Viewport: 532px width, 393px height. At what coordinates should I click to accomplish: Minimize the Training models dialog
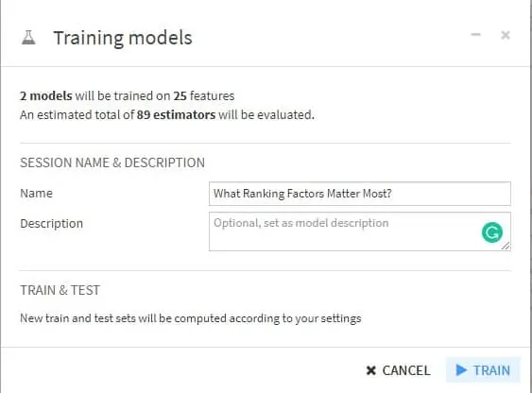pos(475,34)
